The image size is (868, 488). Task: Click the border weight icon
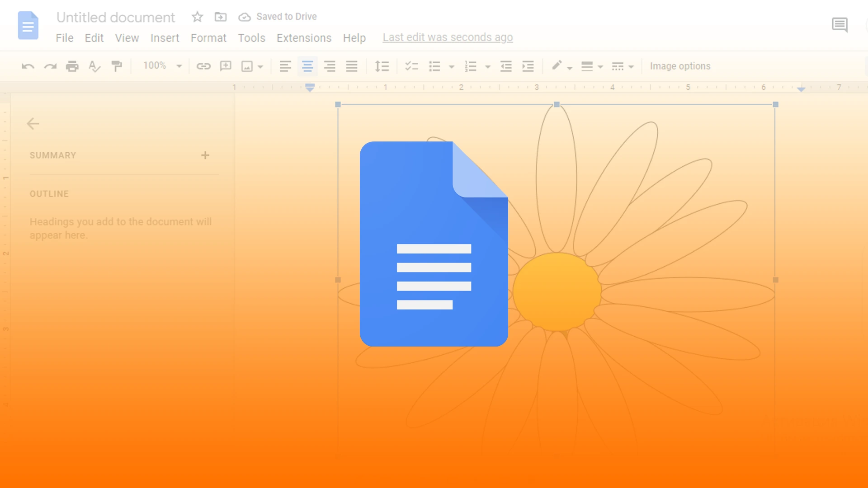pos(587,66)
